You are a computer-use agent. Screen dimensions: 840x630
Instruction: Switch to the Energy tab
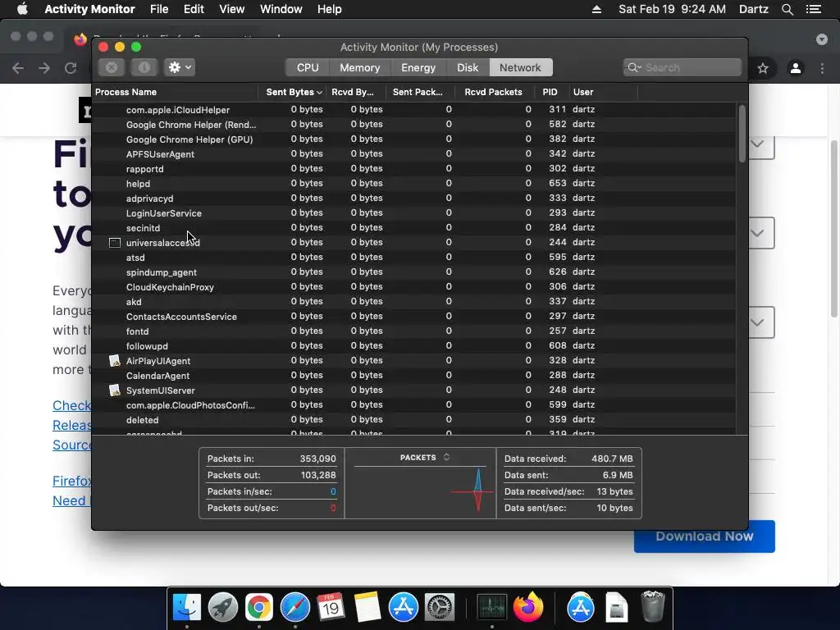coord(418,67)
